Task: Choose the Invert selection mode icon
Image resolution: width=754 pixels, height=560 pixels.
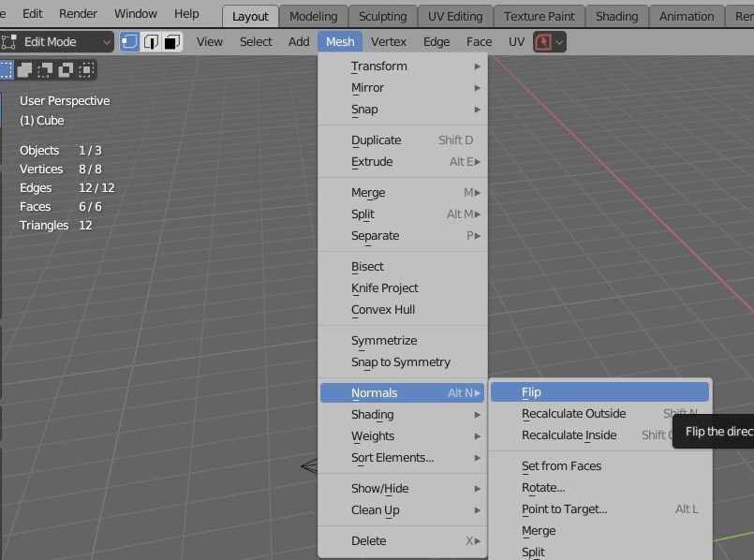Action: tap(67, 69)
